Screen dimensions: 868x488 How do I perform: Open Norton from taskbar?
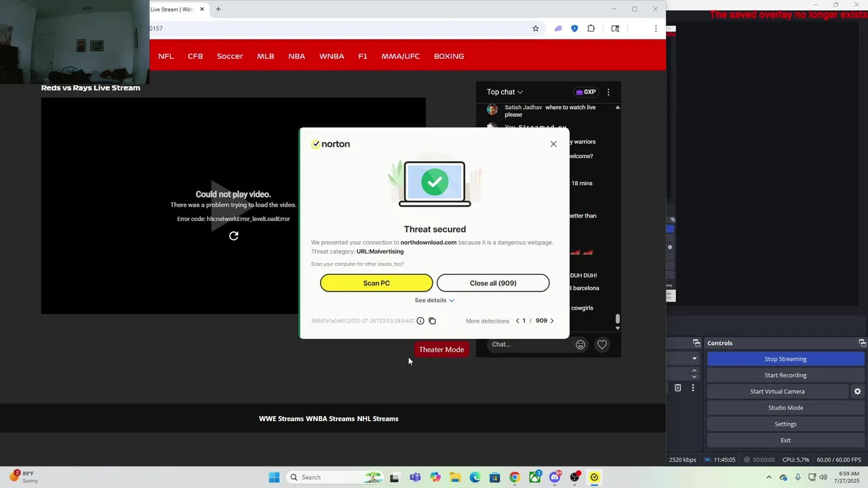click(x=595, y=477)
